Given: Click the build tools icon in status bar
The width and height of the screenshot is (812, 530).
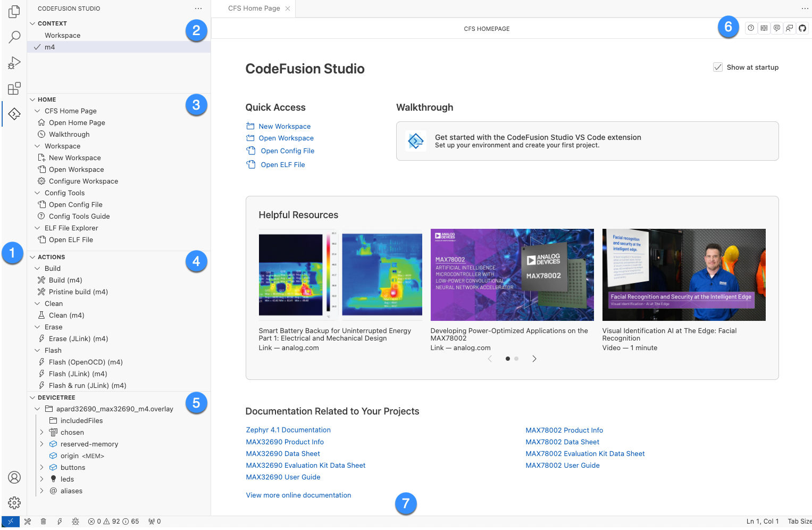Looking at the screenshot, I should [x=28, y=521].
